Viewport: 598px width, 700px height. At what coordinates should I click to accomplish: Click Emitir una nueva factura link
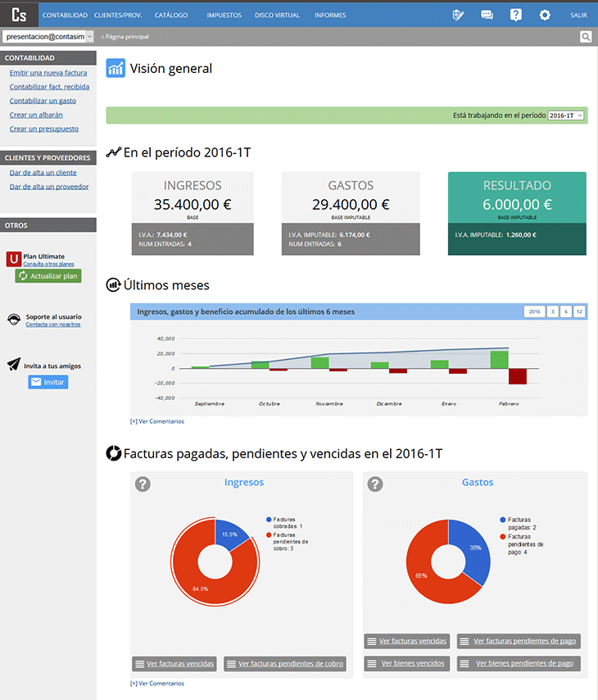click(48, 73)
